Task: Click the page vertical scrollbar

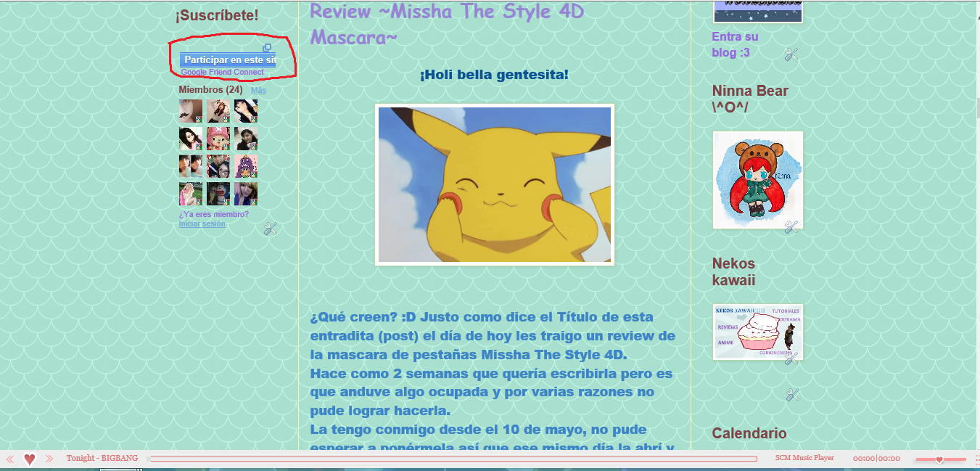Action: tap(977, 107)
